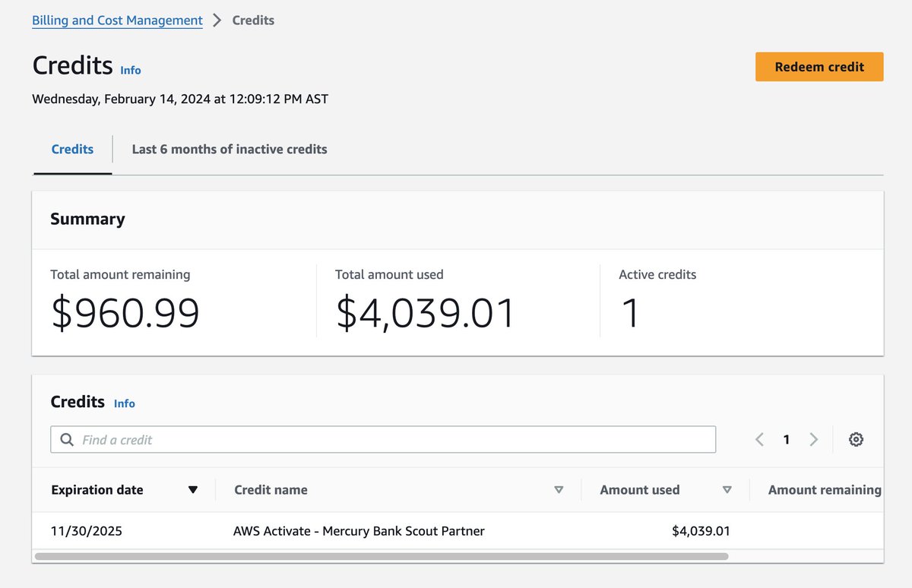This screenshot has width=912, height=588.
Task: Select page 1 in pagination
Action: pos(787,439)
